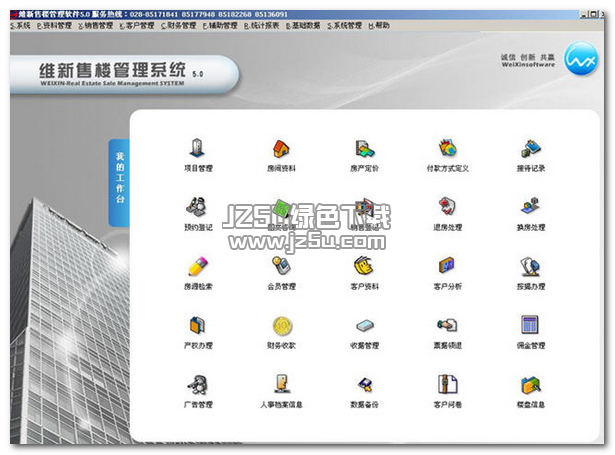Open the X.销售管理 menu
The height and width of the screenshot is (455, 615).
95,25
